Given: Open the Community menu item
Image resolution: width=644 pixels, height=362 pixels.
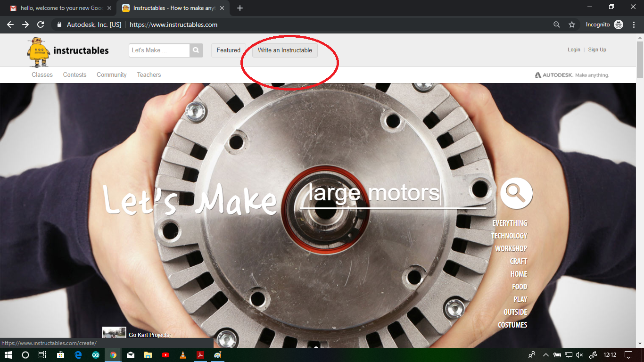Looking at the screenshot, I should click(112, 74).
